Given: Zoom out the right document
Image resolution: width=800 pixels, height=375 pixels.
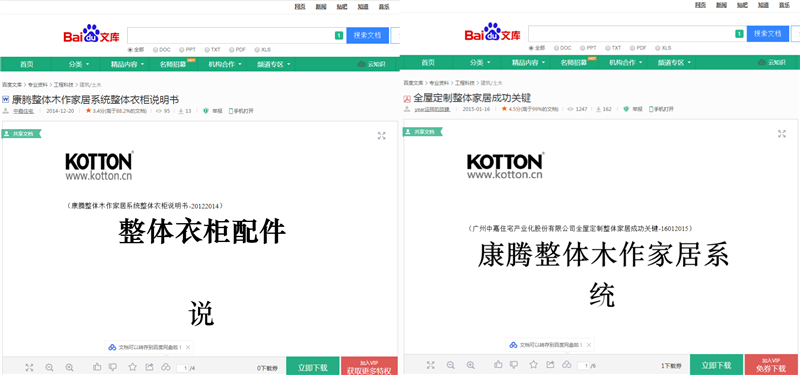Looking at the screenshot, I should coord(451,365).
